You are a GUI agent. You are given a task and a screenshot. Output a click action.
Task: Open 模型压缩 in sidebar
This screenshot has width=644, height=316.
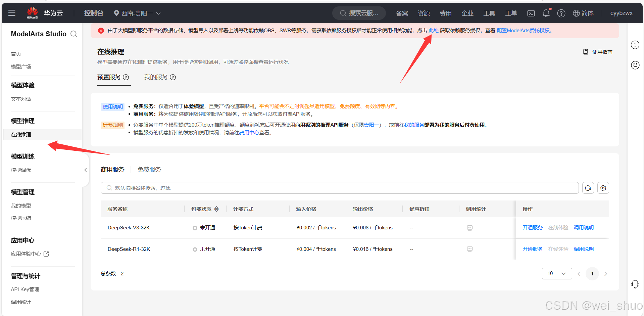pos(21,218)
